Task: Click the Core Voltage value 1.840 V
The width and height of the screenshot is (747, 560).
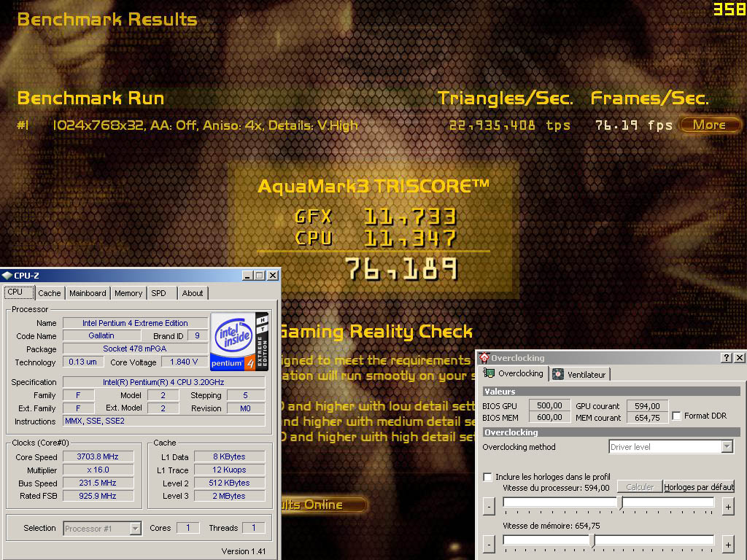Action: [184, 362]
